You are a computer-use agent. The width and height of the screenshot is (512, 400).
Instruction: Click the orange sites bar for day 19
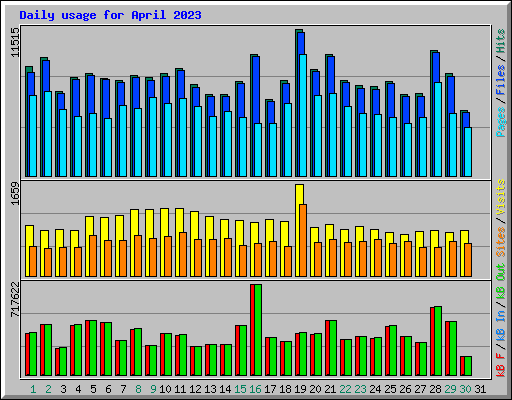pyautogui.click(x=303, y=240)
